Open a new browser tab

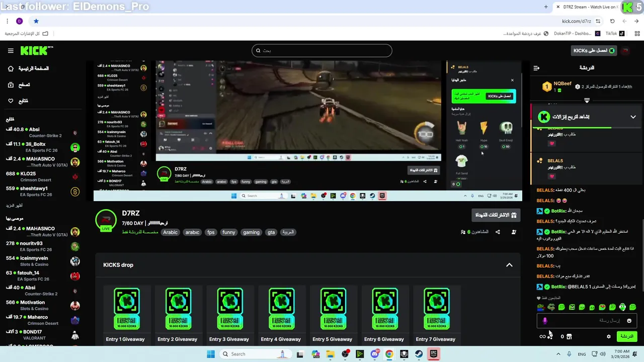click(x=546, y=7)
